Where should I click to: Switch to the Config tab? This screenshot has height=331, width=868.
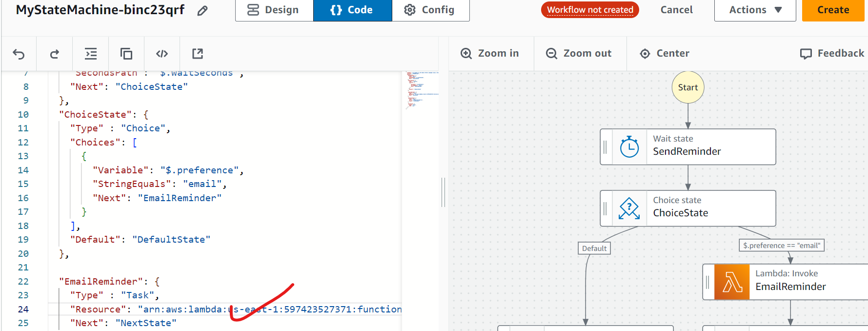tap(430, 10)
